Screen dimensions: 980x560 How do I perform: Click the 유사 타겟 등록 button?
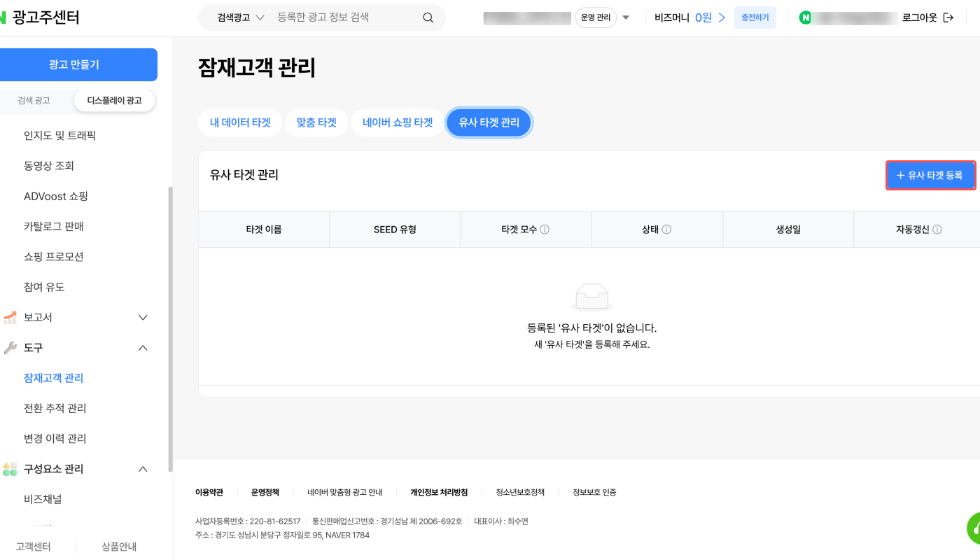(x=930, y=175)
